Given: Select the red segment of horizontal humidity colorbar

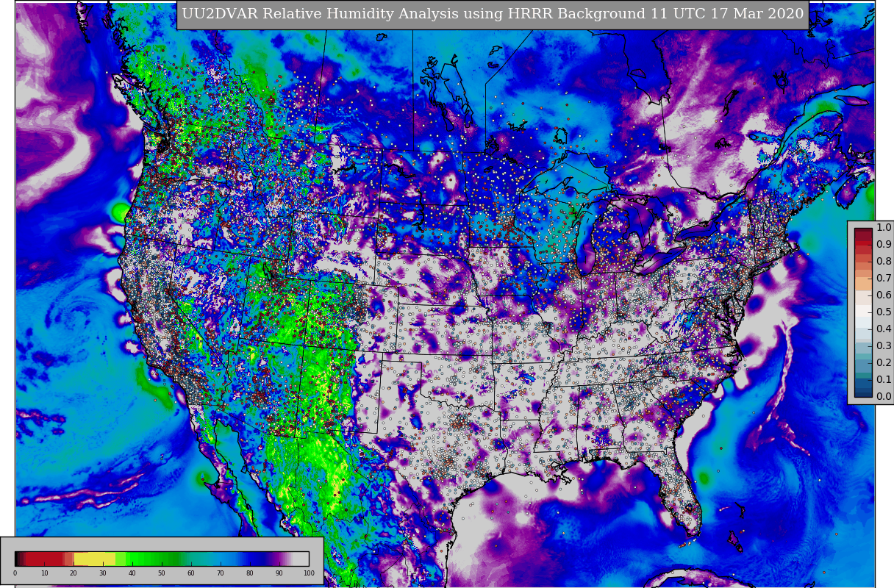Looking at the screenshot, I should [44, 559].
